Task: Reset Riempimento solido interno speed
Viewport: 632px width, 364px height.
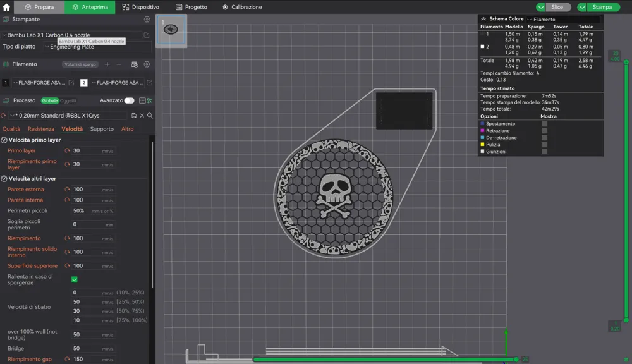Action: click(x=68, y=252)
